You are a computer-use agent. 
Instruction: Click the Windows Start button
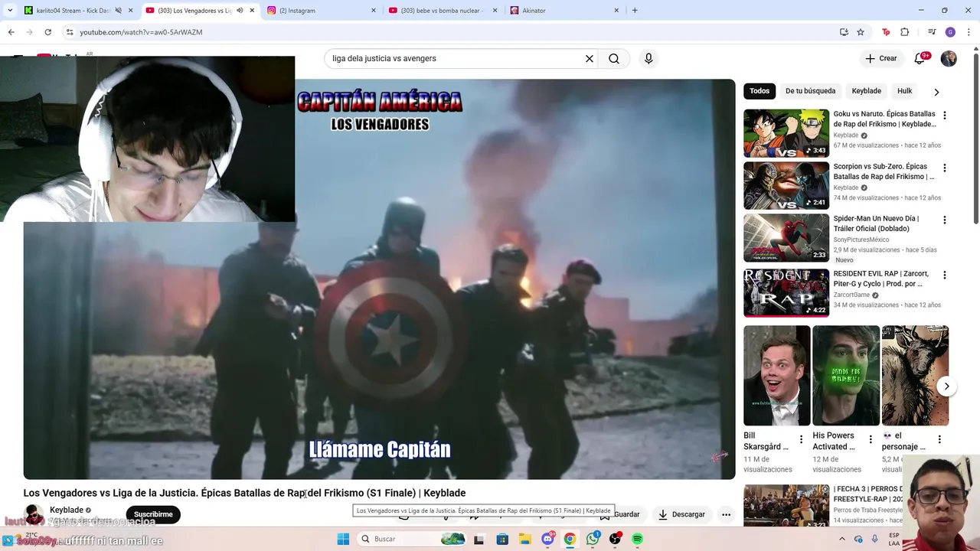[343, 540]
